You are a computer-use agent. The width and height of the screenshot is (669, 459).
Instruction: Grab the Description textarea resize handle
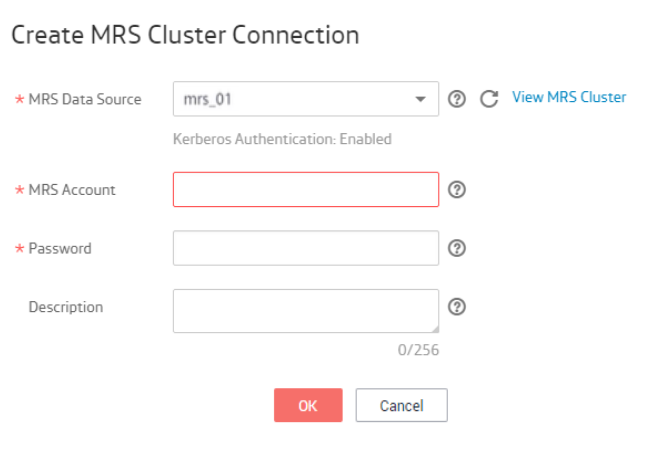[x=435, y=328]
